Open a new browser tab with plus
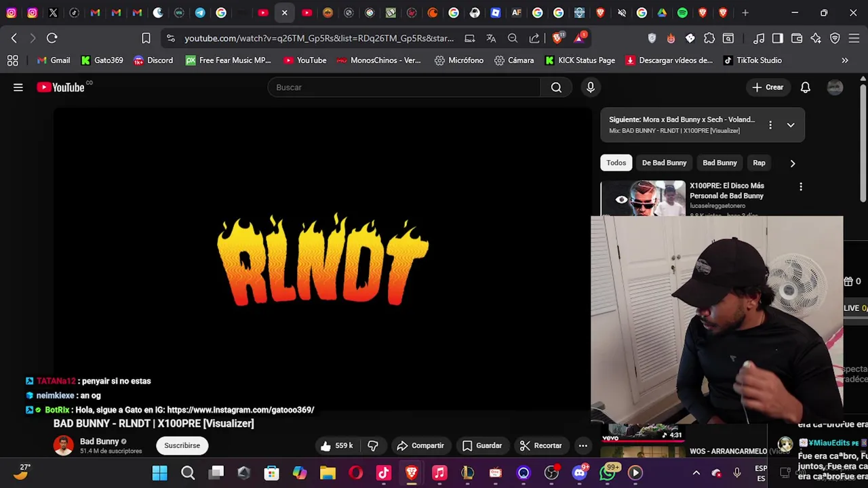Viewport: 868px width, 488px height. coord(745,13)
